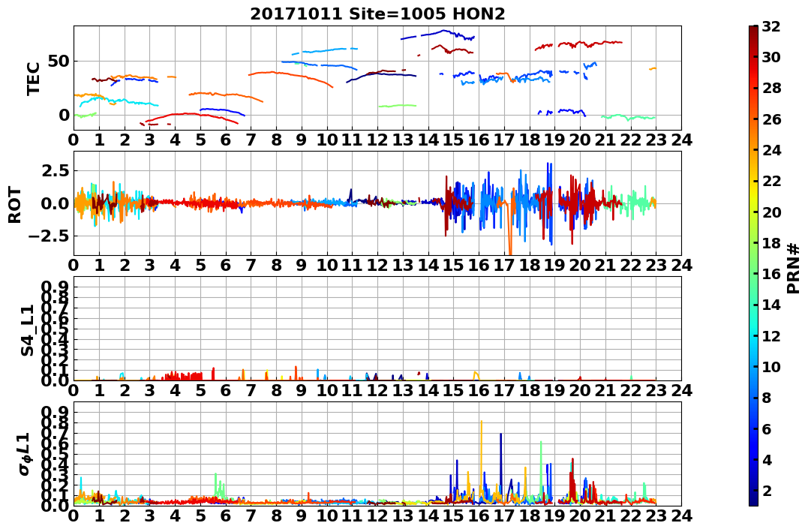Click the "S4_L1" y-axis label
This screenshot has width=808, height=532.
[x=27, y=330]
